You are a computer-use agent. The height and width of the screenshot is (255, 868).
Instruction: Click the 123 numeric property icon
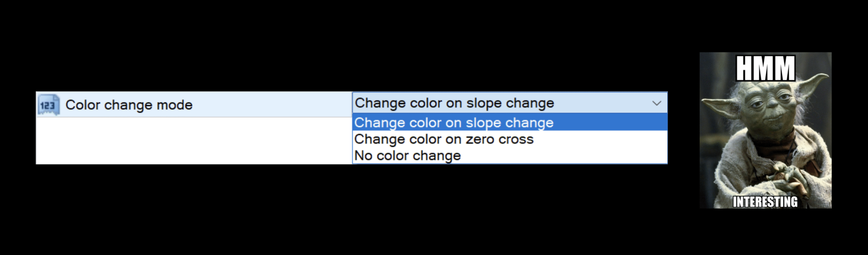48,105
